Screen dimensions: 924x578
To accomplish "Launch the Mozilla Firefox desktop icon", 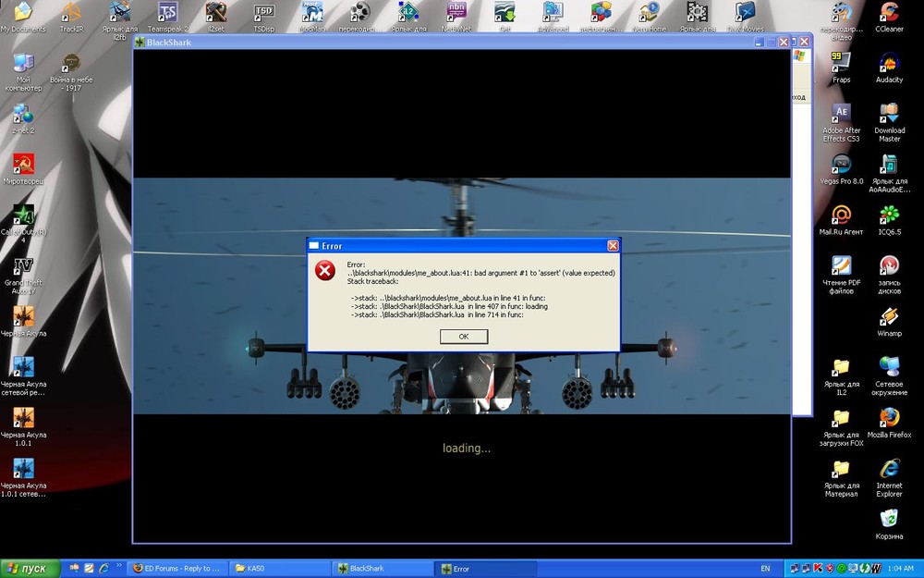I will [889, 423].
